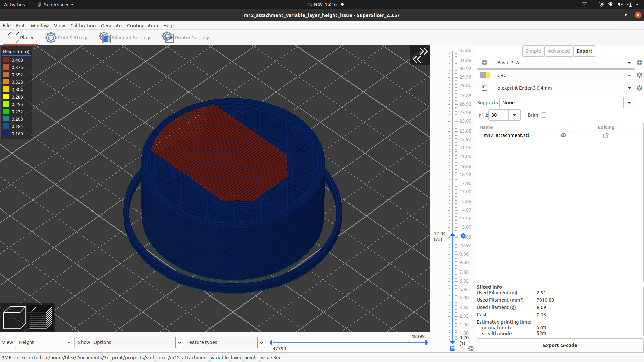644x362 pixels.
Task: Open the volume control in system tray
Action: click(x=620, y=4)
